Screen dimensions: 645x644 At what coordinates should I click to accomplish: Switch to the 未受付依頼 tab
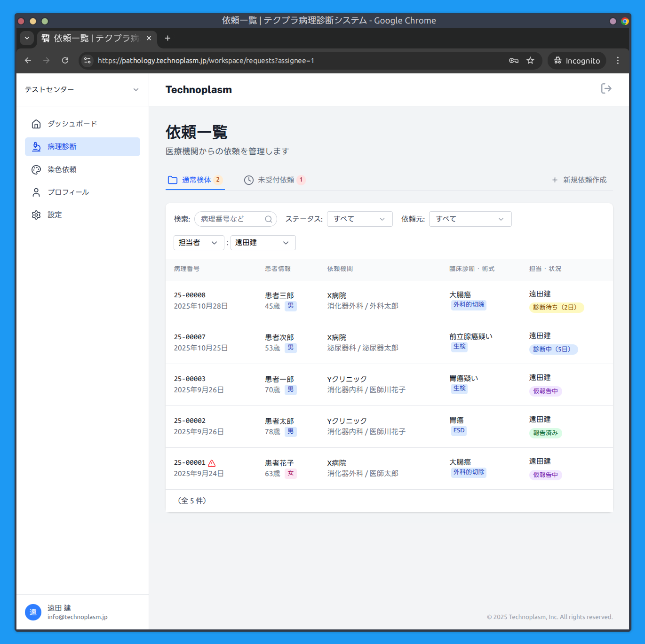275,180
